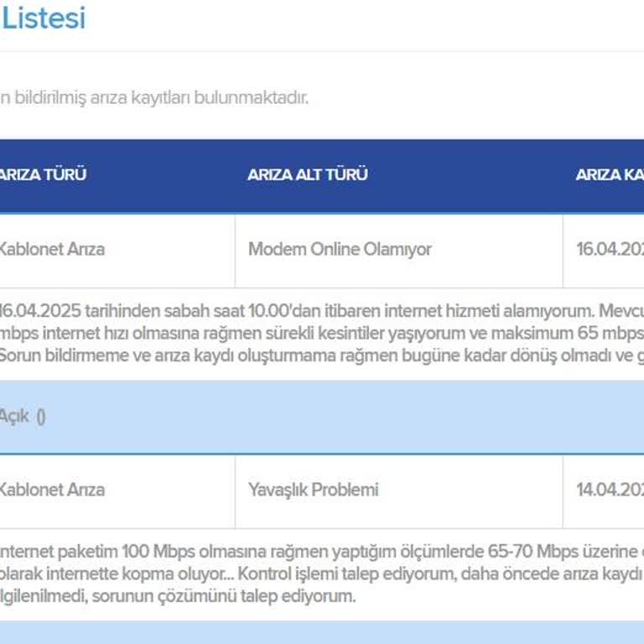
Task: Click the line mentioning "sürekli kesintiler yaşıyorum"
Action: [x=319, y=333]
